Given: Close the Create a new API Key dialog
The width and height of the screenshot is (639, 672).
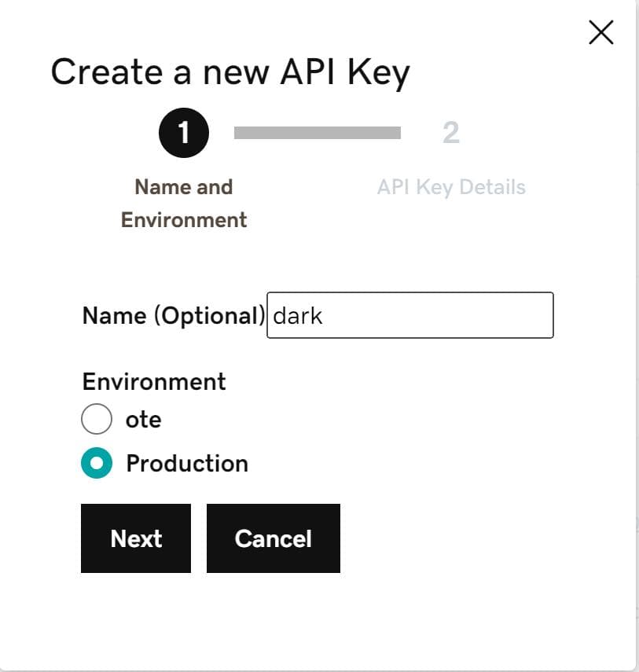Looking at the screenshot, I should pyautogui.click(x=600, y=32).
